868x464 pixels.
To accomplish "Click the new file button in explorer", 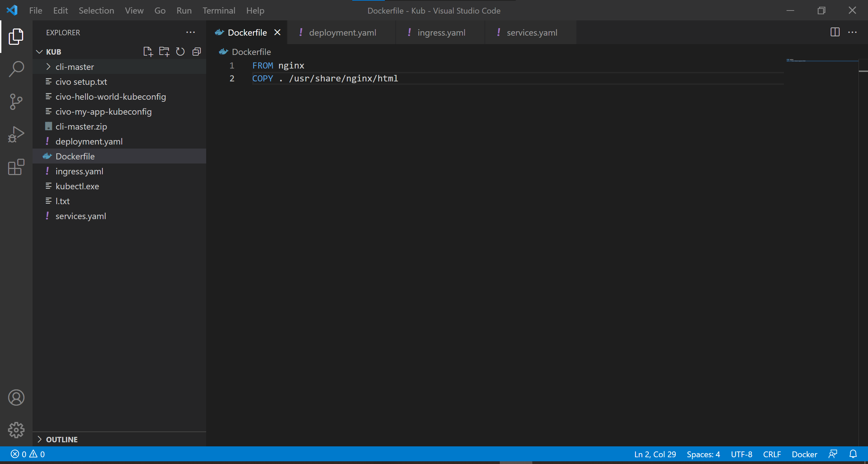I will coord(147,51).
